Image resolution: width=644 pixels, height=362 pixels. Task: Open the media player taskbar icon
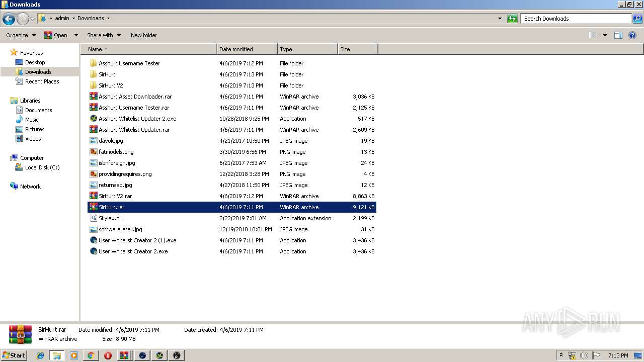pyautogui.click(x=73, y=355)
